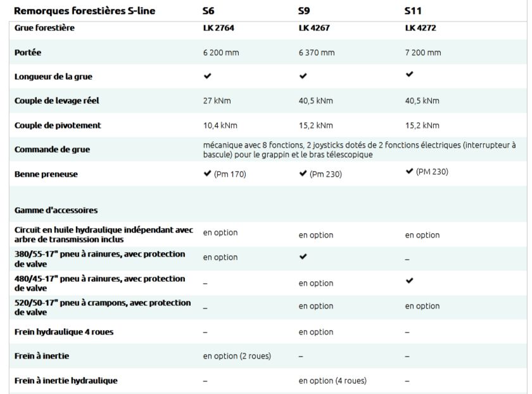Select the S9 column header
The width and height of the screenshot is (532, 394).
click(304, 11)
